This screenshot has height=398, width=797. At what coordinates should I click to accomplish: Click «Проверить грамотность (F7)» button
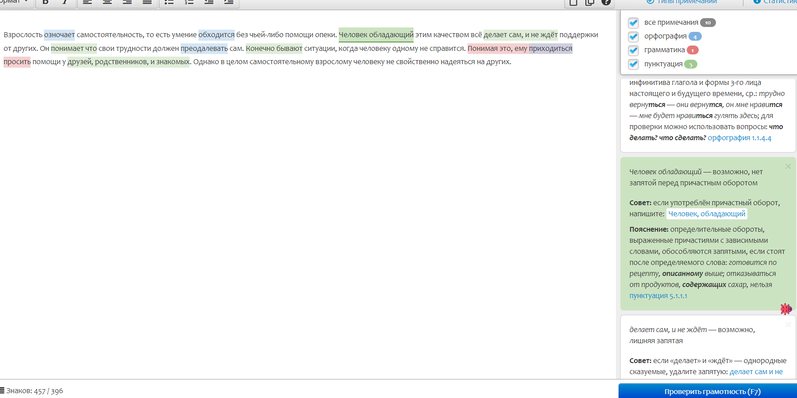pyautogui.click(x=708, y=391)
